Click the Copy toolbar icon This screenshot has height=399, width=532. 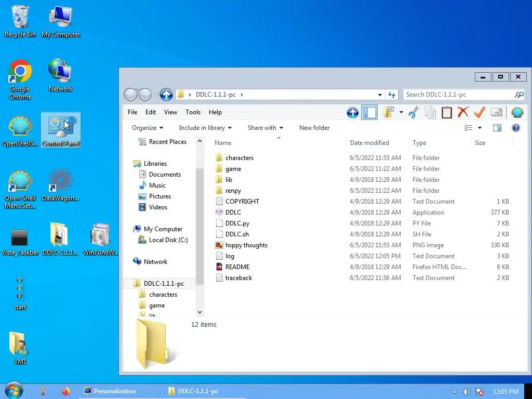[430, 112]
